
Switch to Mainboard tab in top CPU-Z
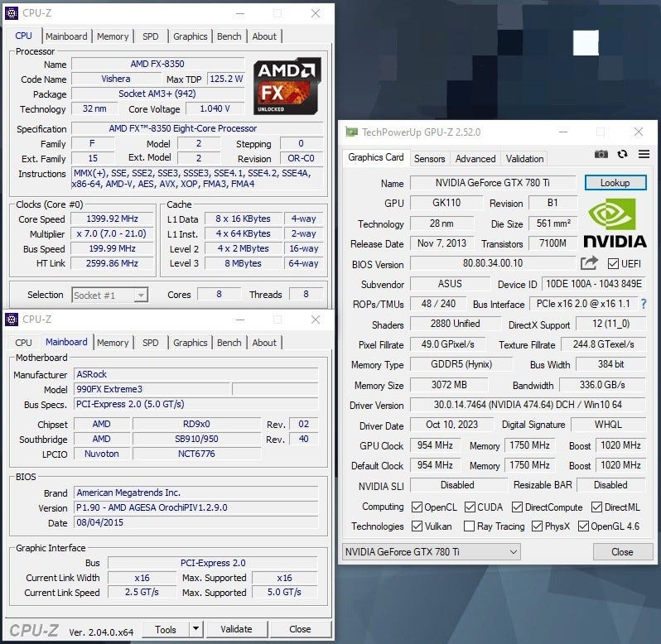[x=66, y=36]
